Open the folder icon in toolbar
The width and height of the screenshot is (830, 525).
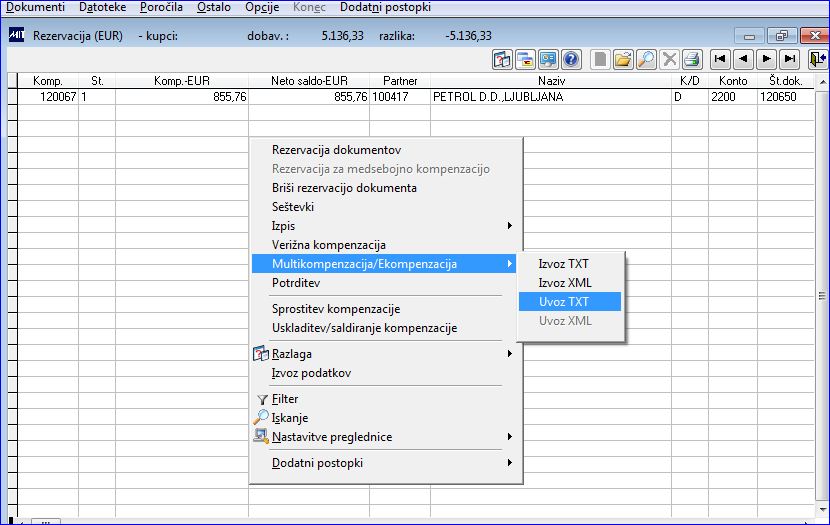tap(624, 59)
